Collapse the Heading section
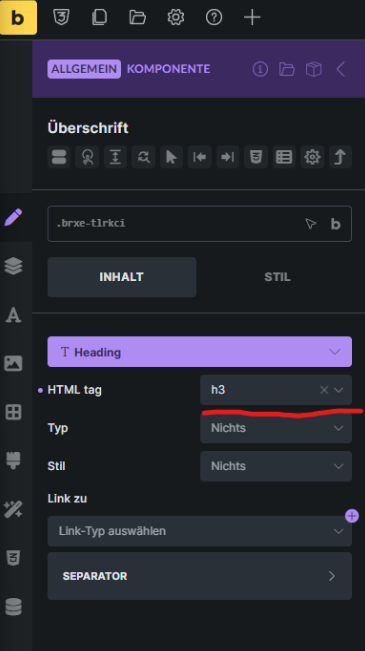This screenshot has height=651, width=365. click(199, 352)
